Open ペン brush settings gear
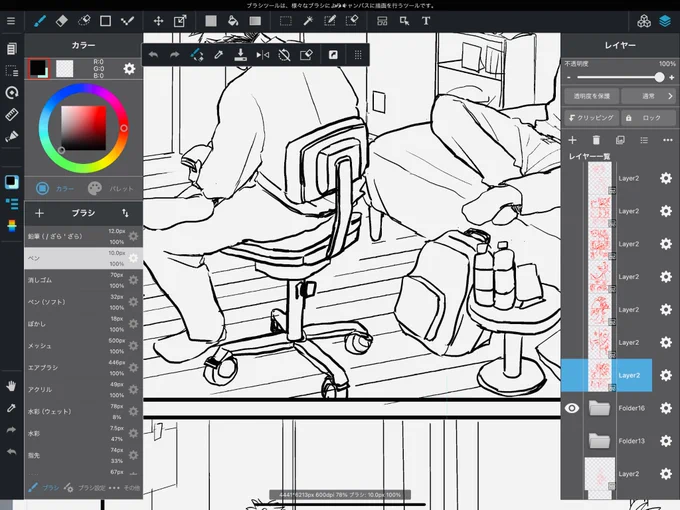This screenshot has height=510, width=680. point(134,258)
